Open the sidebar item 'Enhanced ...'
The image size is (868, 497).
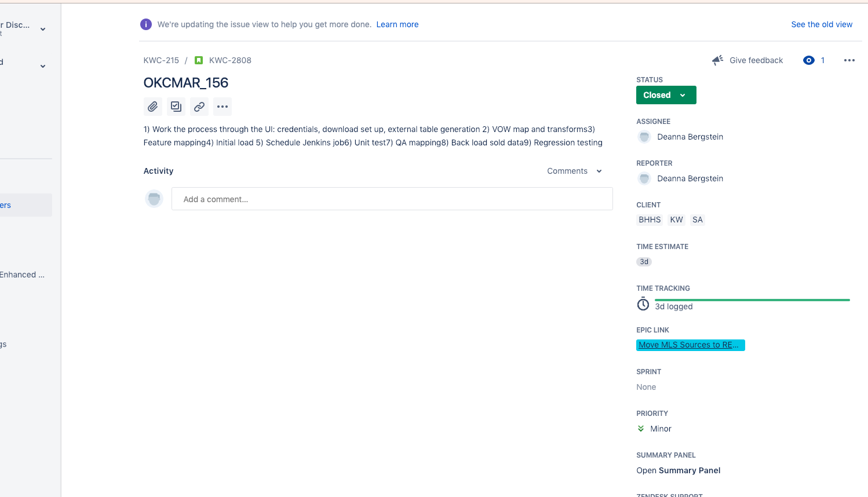pyautogui.click(x=23, y=275)
